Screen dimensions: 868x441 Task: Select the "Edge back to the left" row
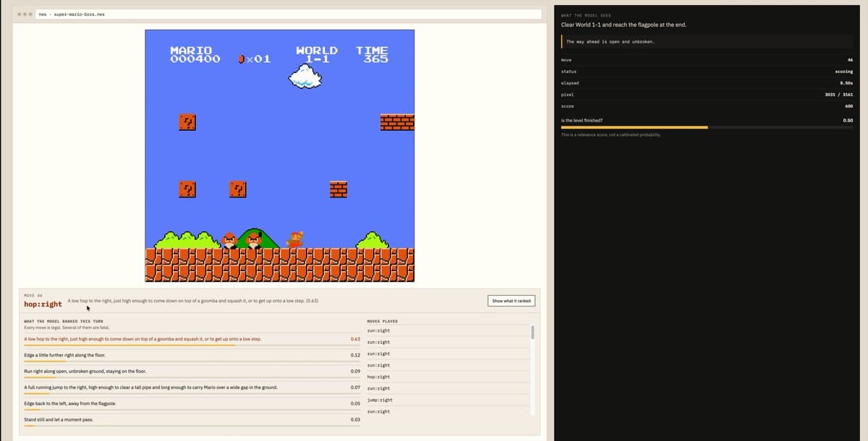click(x=193, y=403)
